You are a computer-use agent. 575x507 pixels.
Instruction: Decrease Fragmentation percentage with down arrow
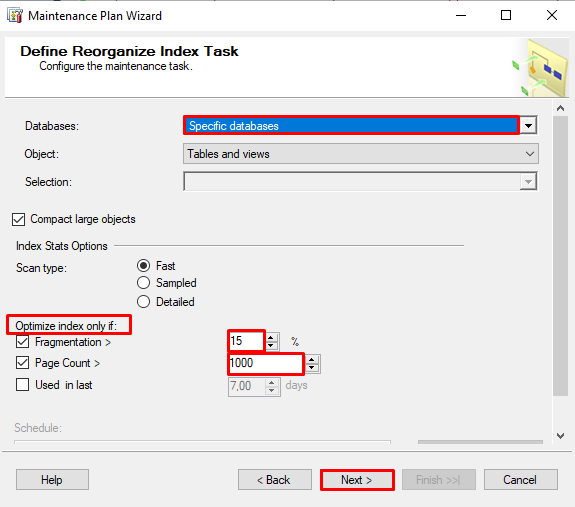tap(271, 346)
